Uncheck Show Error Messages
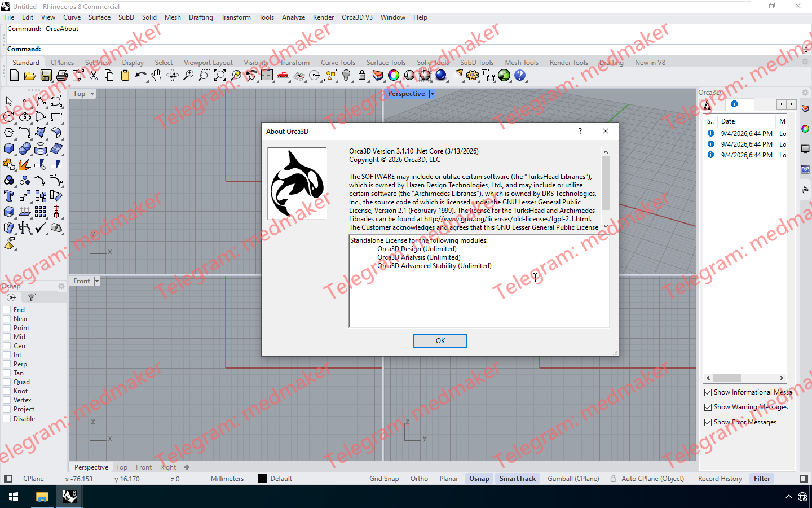Screen dimensions: 812x508 pyautogui.click(x=708, y=422)
